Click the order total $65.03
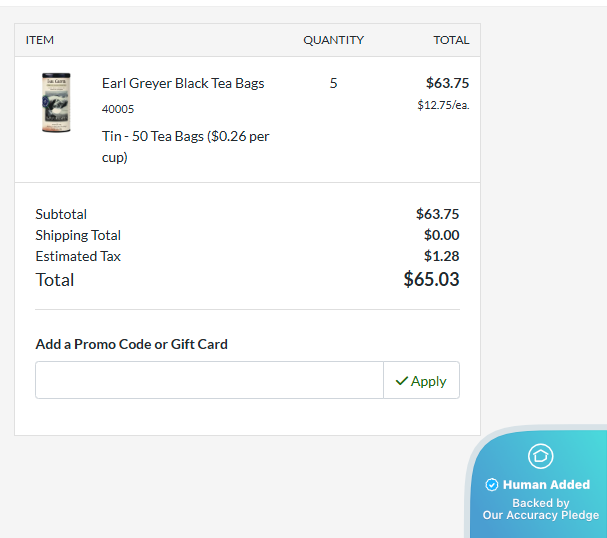The width and height of the screenshot is (607, 538). 431,280
